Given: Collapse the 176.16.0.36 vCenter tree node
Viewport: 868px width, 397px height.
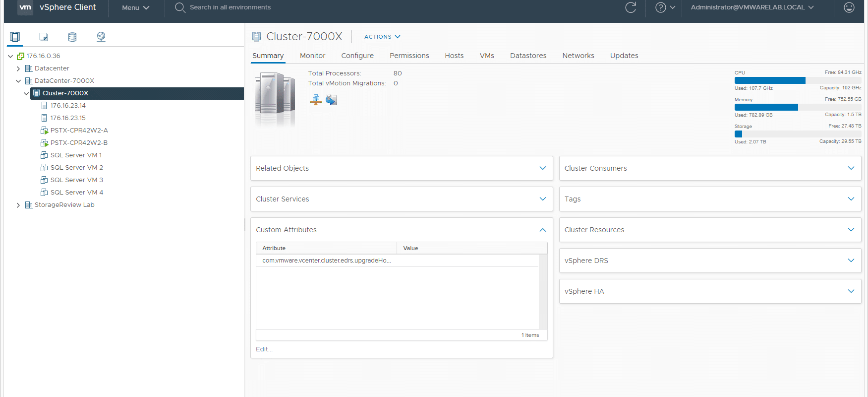Looking at the screenshot, I should click(10, 56).
